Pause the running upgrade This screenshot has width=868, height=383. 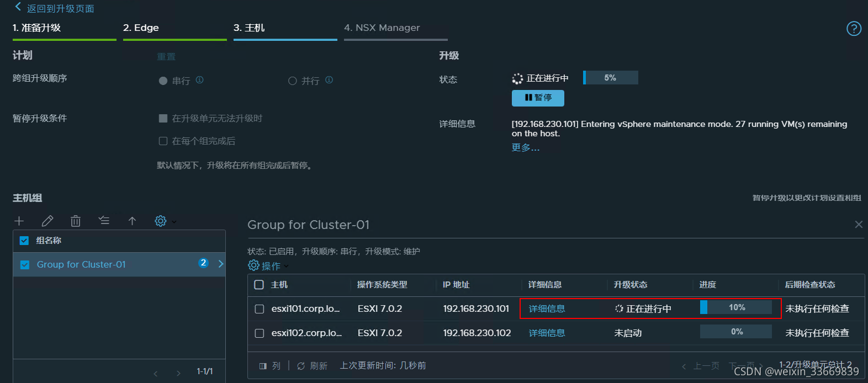[538, 98]
